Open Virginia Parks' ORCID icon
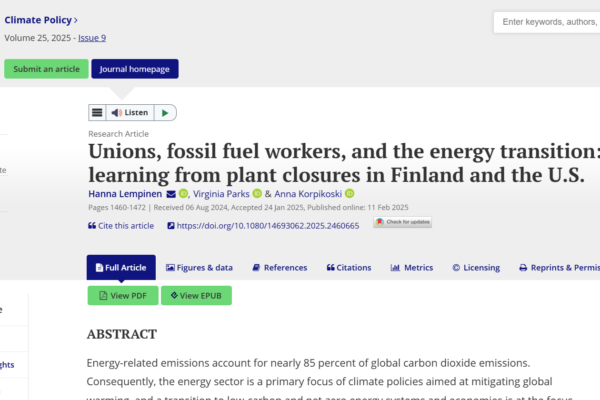Image resolution: width=600 pixels, height=400 pixels. pyautogui.click(x=257, y=194)
